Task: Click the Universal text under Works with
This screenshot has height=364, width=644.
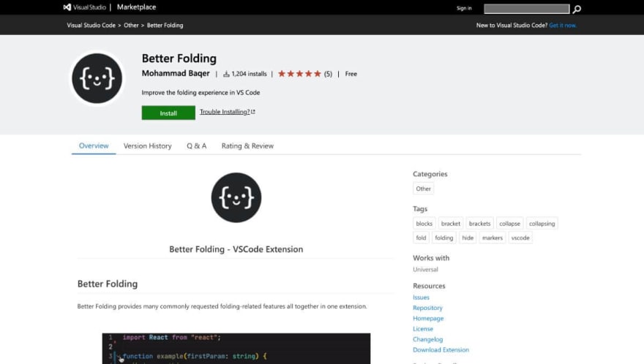Action: [x=425, y=270]
